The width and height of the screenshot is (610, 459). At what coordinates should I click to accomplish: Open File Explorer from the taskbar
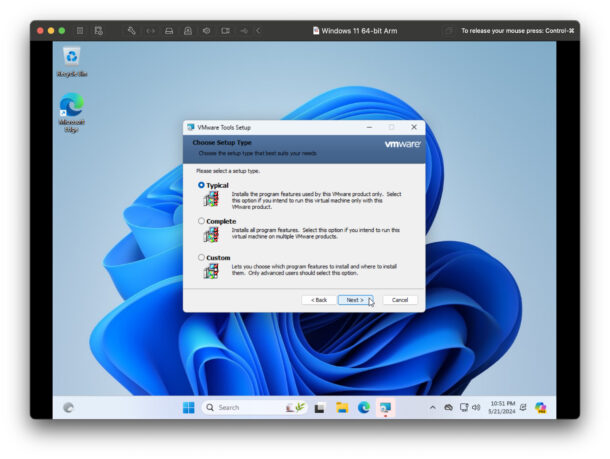coord(342,408)
